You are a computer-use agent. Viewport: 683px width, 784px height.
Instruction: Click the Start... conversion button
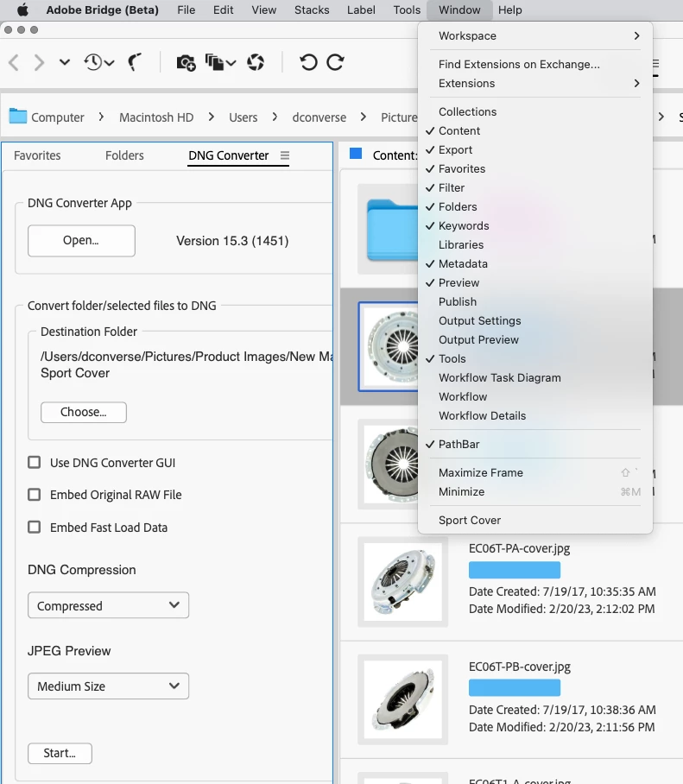(x=60, y=753)
